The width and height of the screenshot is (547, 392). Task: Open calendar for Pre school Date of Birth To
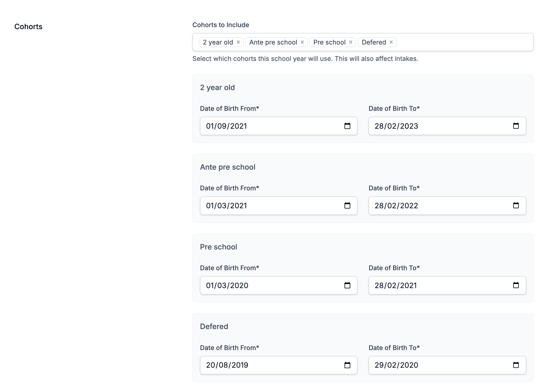[516, 285]
